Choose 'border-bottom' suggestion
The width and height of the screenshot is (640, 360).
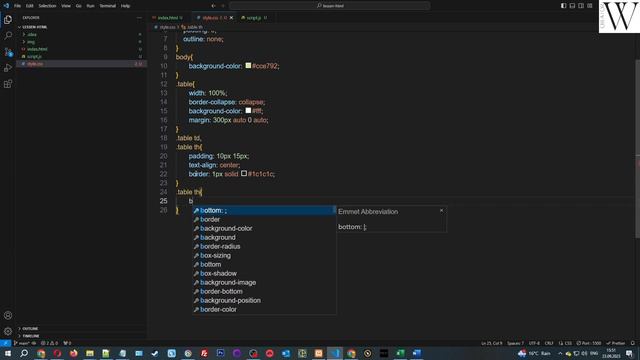coord(264,291)
